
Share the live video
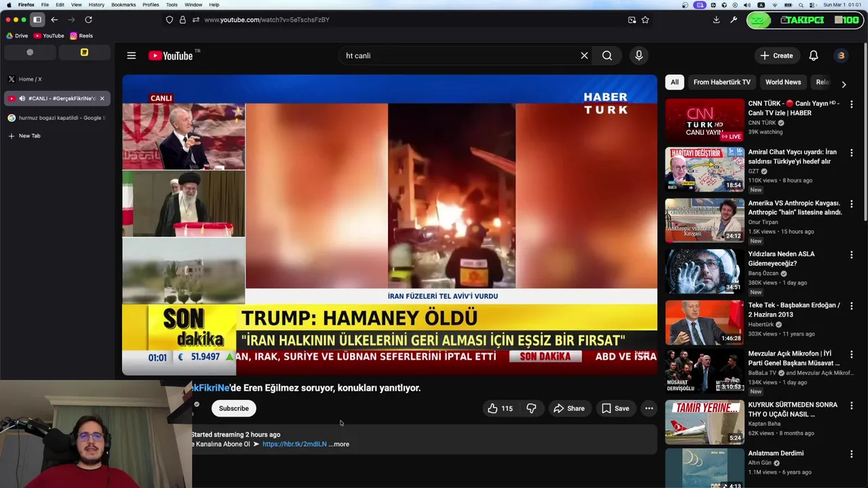click(568, 408)
